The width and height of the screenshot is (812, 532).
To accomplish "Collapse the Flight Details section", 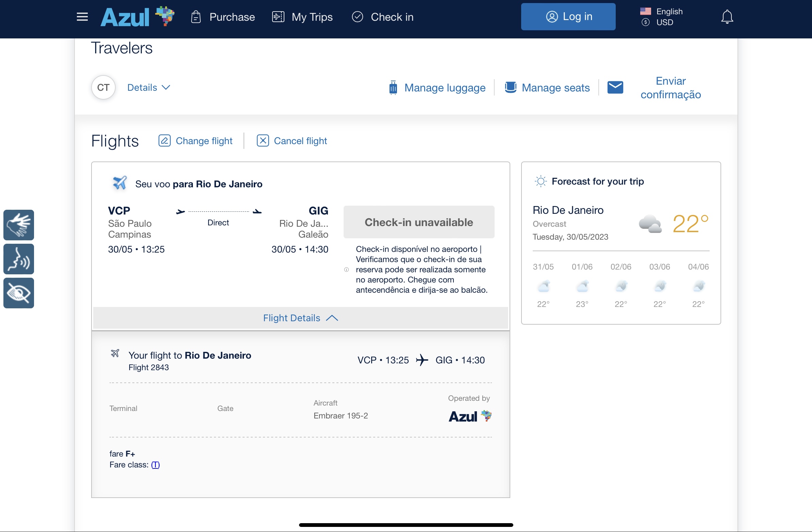I will pyautogui.click(x=301, y=318).
